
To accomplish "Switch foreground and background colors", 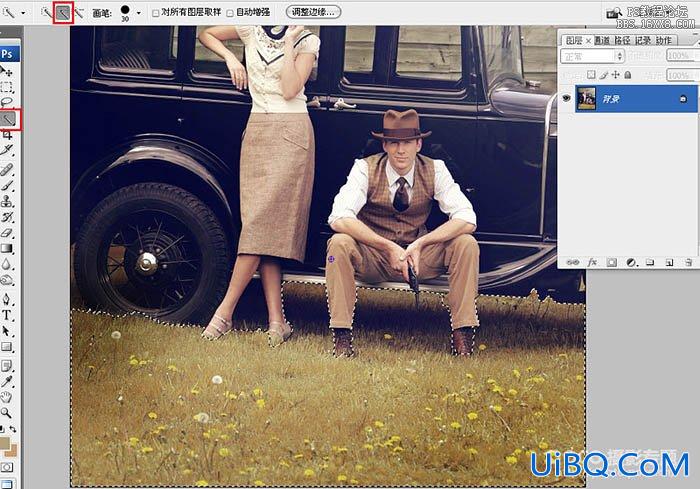I will [13, 429].
